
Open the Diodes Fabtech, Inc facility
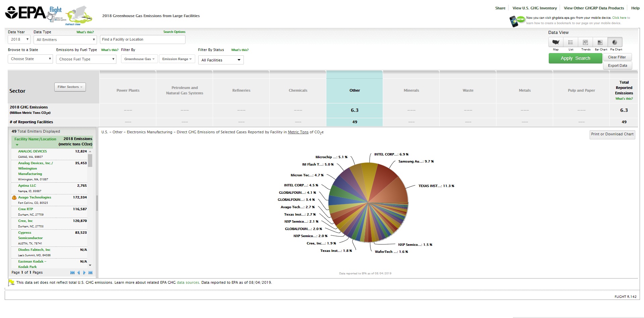(x=34, y=250)
